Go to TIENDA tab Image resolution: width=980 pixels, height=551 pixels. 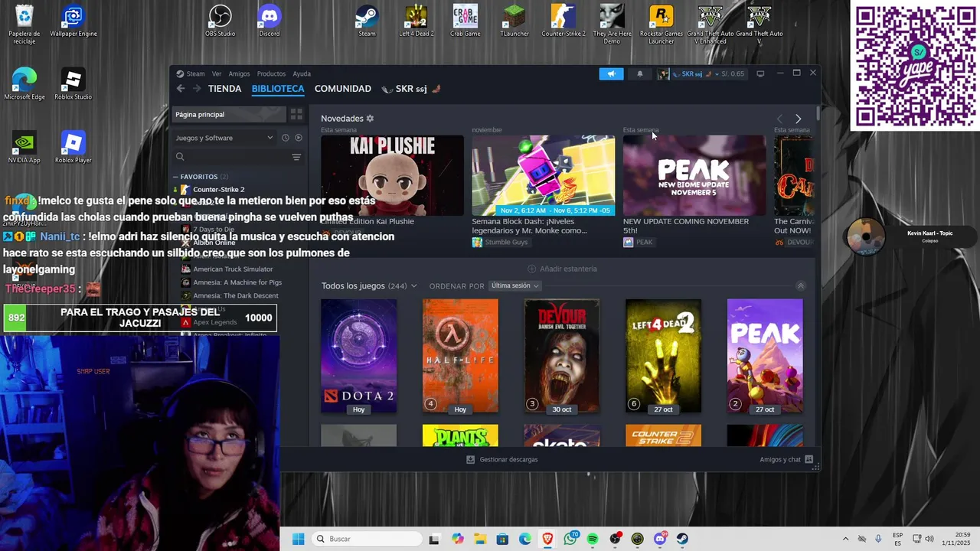pos(225,89)
